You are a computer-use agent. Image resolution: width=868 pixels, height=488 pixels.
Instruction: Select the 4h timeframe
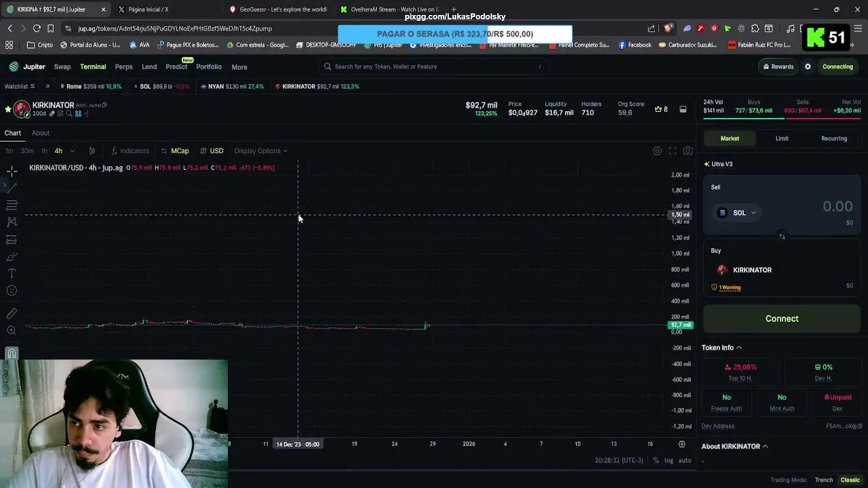coord(58,151)
